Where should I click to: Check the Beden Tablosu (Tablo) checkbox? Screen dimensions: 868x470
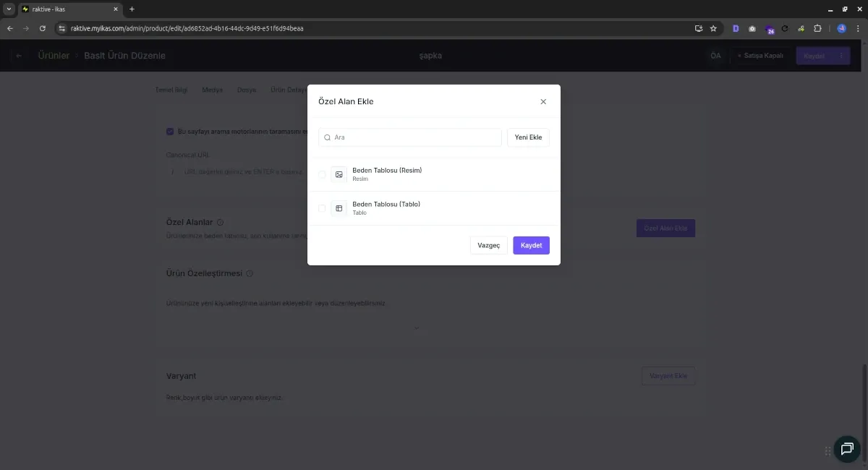point(322,208)
